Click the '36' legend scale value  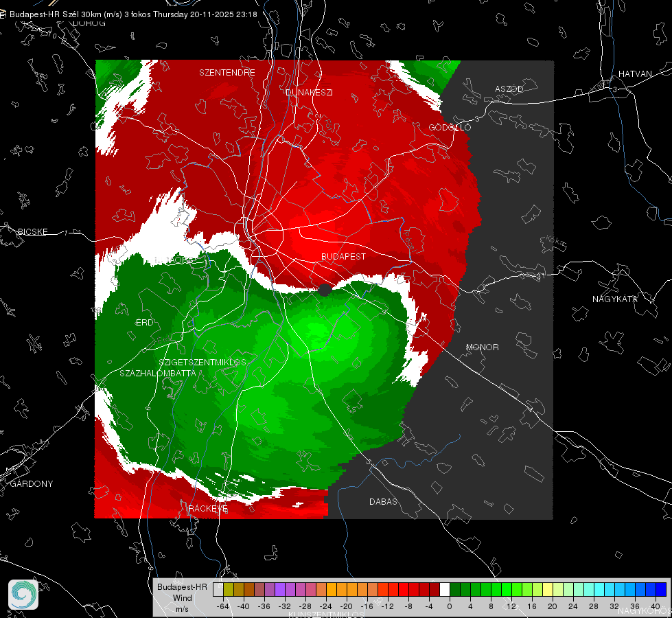635,606
